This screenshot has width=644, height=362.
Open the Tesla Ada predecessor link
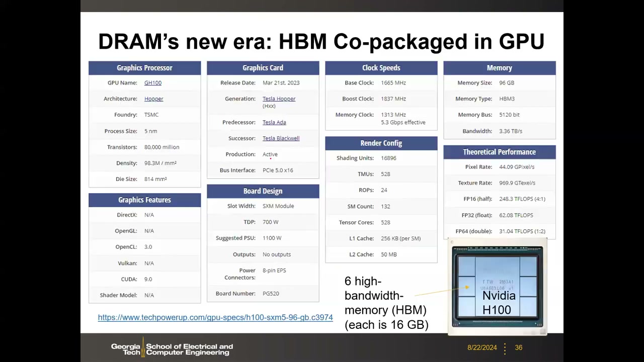coord(274,122)
